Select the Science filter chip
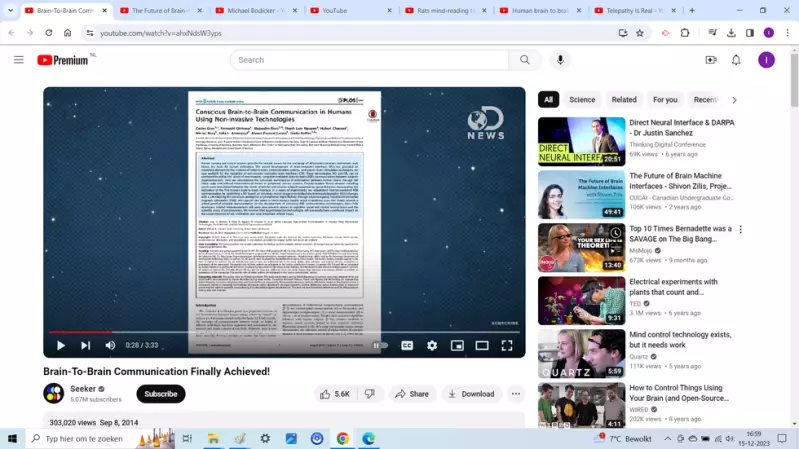 point(582,100)
